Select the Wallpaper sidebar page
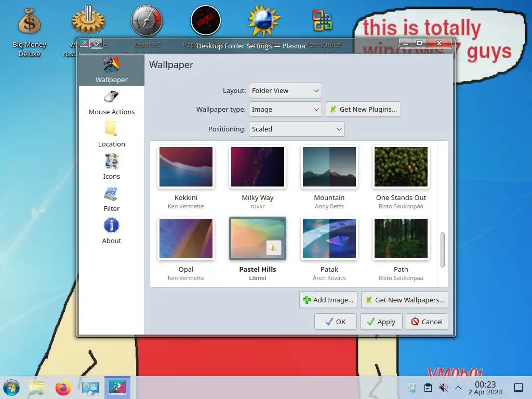The height and width of the screenshot is (399, 532). (x=112, y=70)
